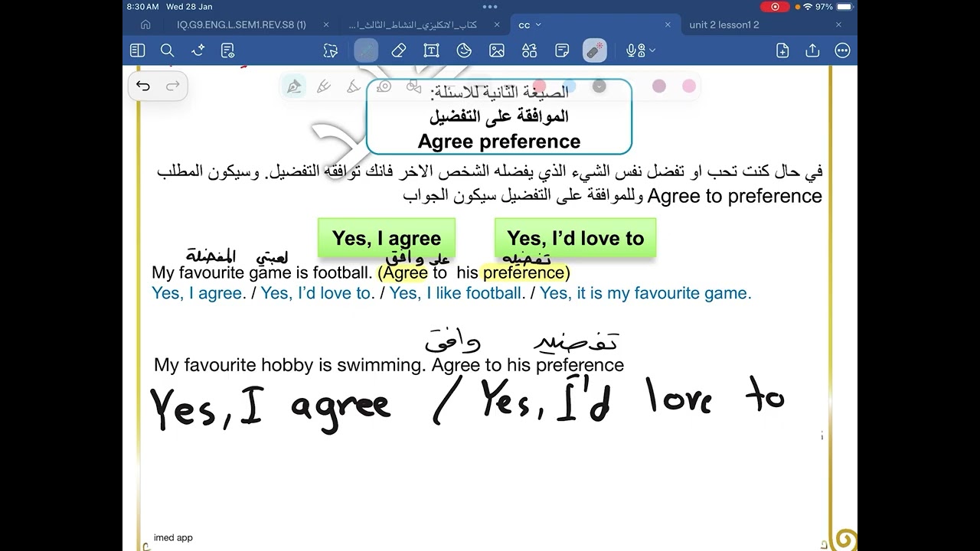Undo the last stroke
Screen dimensions: 980x551
click(143, 86)
